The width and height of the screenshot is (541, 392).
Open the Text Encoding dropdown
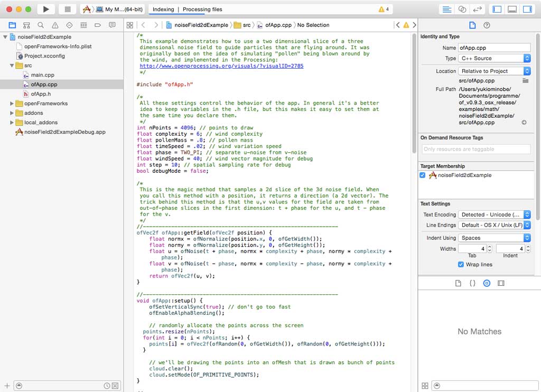tap(496, 214)
